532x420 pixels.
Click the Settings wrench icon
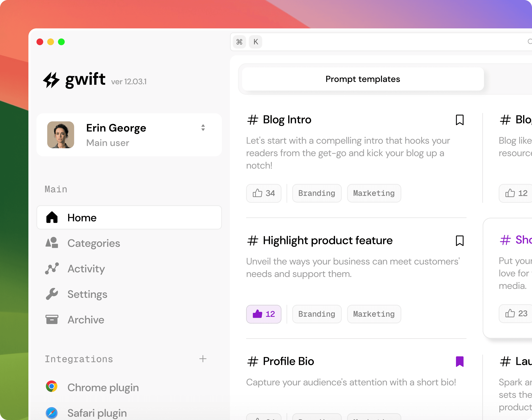(x=52, y=294)
